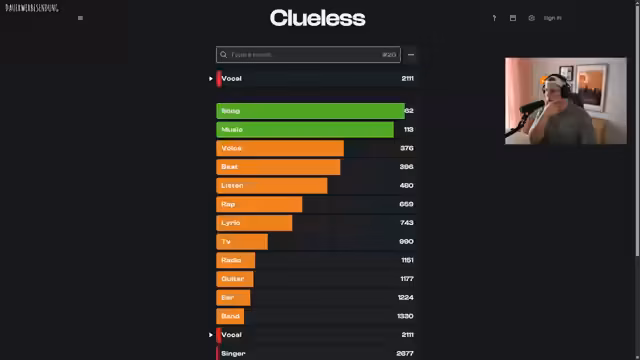Open the hamburger menu icon
The height and width of the screenshot is (360, 640).
80,18
